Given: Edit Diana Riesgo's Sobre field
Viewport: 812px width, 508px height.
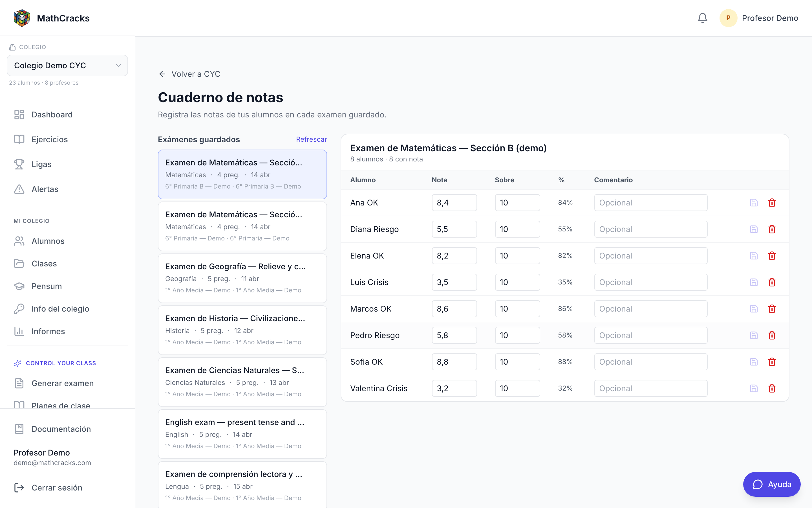Looking at the screenshot, I should click(x=517, y=229).
